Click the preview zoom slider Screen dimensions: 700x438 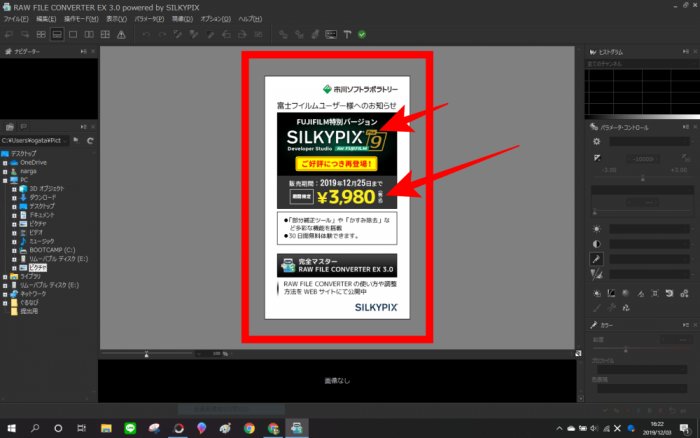click(146, 354)
